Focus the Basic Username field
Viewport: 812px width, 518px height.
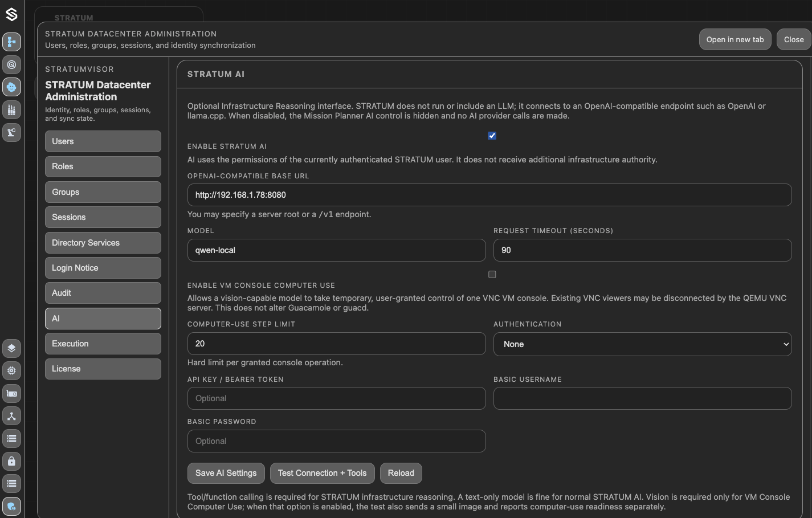click(x=642, y=398)
